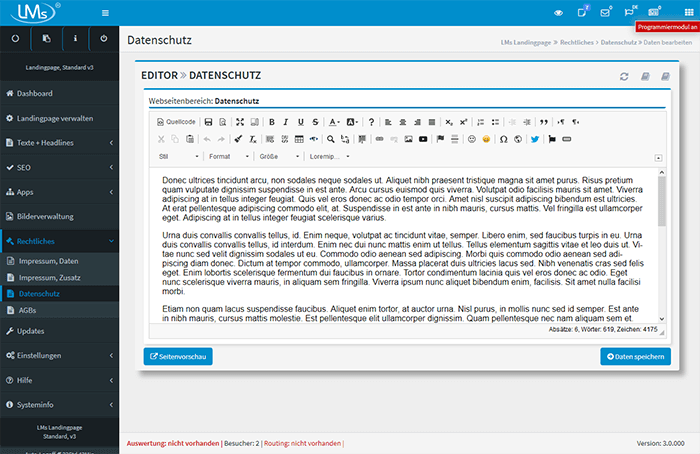Open LMs Landingpage breadcrumb link
The width and height of the screenshot is (700, 454).
coord(525,42)
